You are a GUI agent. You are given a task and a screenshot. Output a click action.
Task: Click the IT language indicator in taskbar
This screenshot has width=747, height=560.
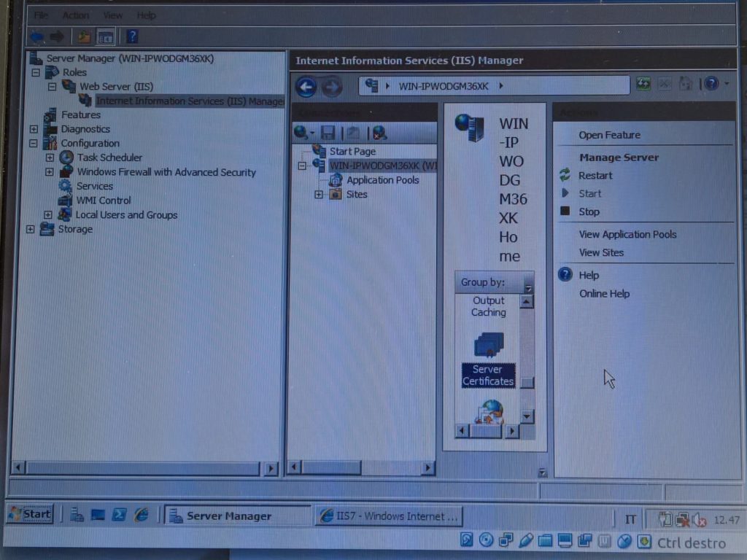(630, 519)
